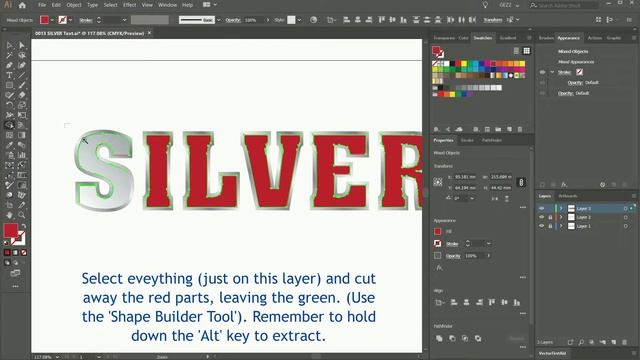The height and width of the screenshot is (360, 640).
Task: Click the Opacity label in Control bar
Action: point(233,20)
